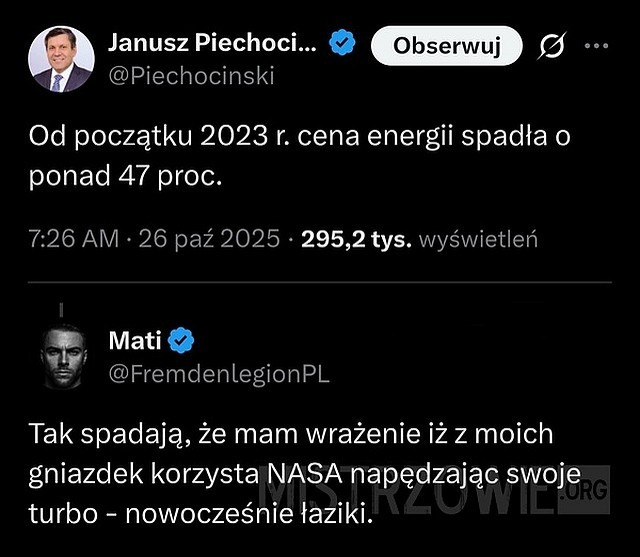Click the Mati display name

[141, 341]
